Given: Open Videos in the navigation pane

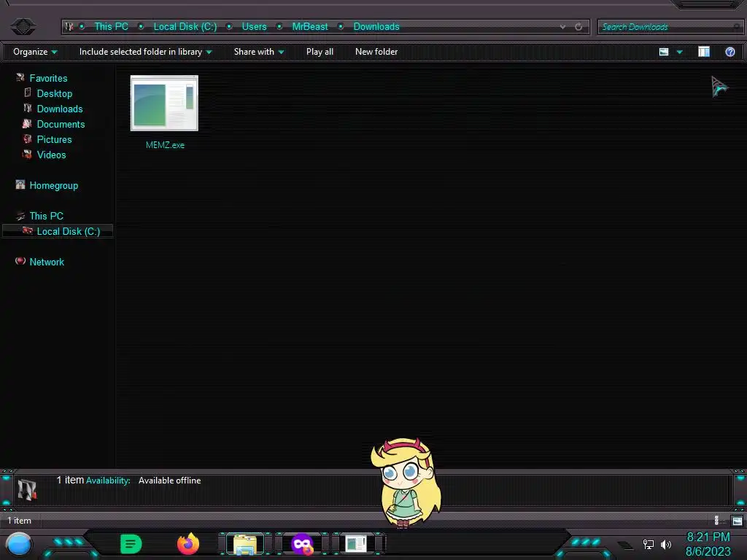Looking at the screenshot, I should [52, 155].
